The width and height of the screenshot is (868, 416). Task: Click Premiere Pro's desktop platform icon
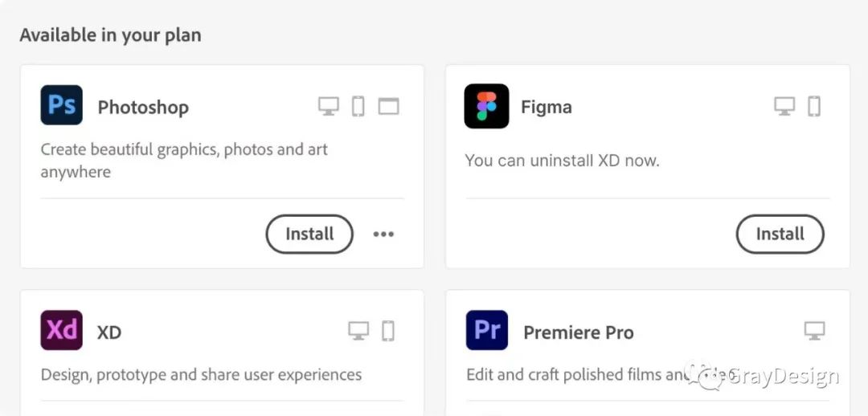pyautogui.click(x=815, y=331)
